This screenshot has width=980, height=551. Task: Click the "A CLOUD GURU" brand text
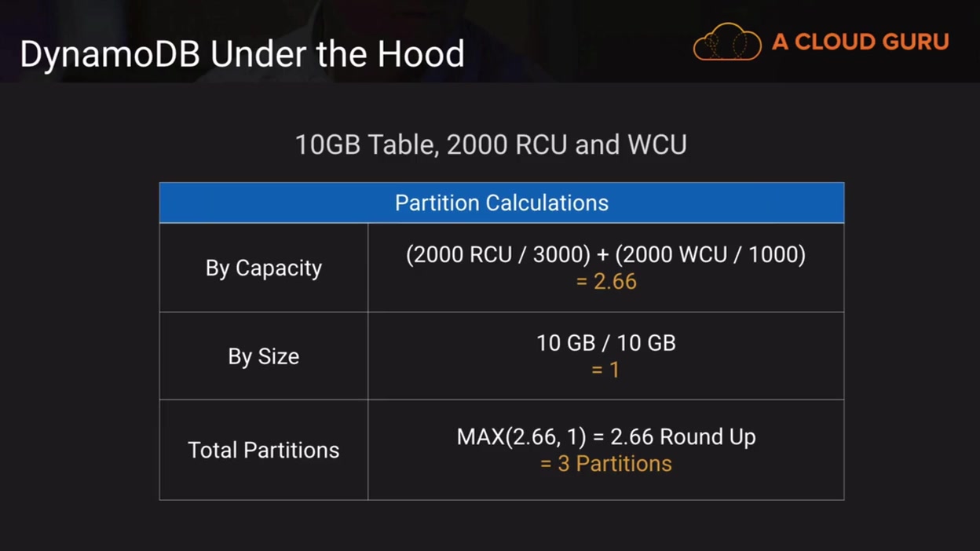tap(861, 42)
